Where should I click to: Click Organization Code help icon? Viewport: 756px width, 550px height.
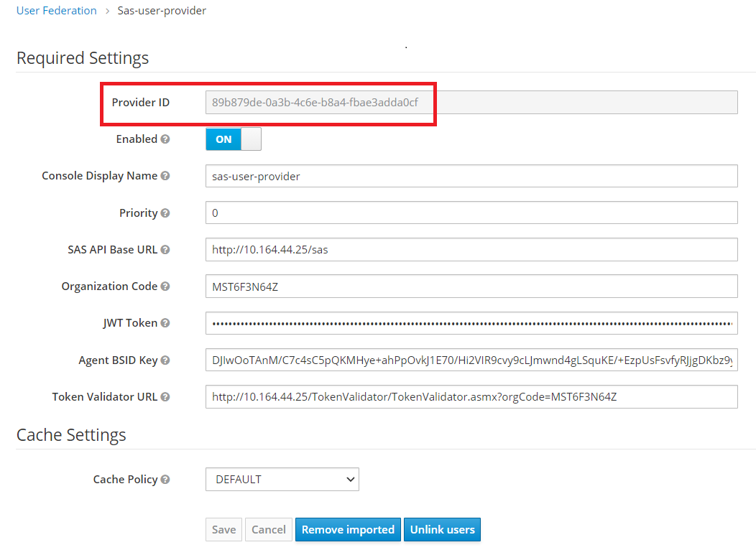(x=165, y=286)
